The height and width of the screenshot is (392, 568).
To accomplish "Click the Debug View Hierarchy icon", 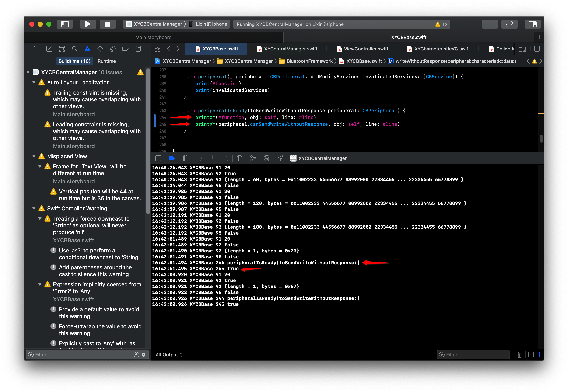I will point(239,158).
